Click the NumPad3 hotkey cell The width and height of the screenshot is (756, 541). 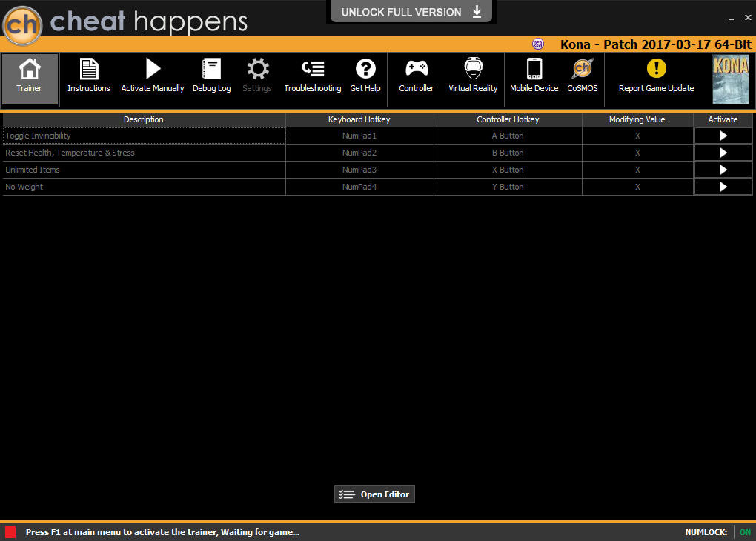tap(359, 170)
